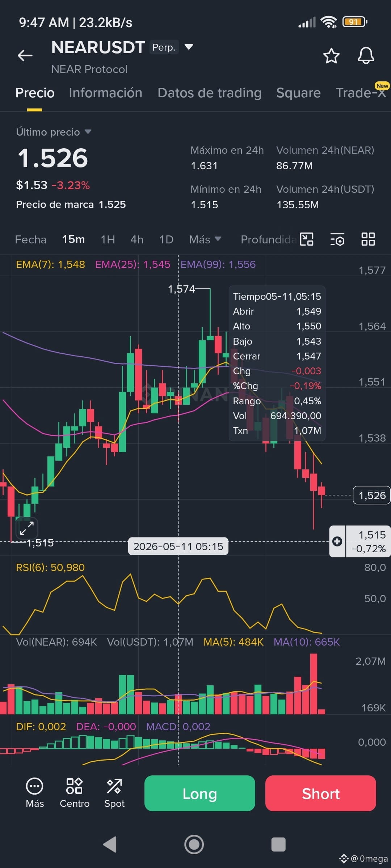Viewport: 391px width, 868px height.
Task: Click the RSI(6): 50,980 indicator label
Action: [50, 567]
